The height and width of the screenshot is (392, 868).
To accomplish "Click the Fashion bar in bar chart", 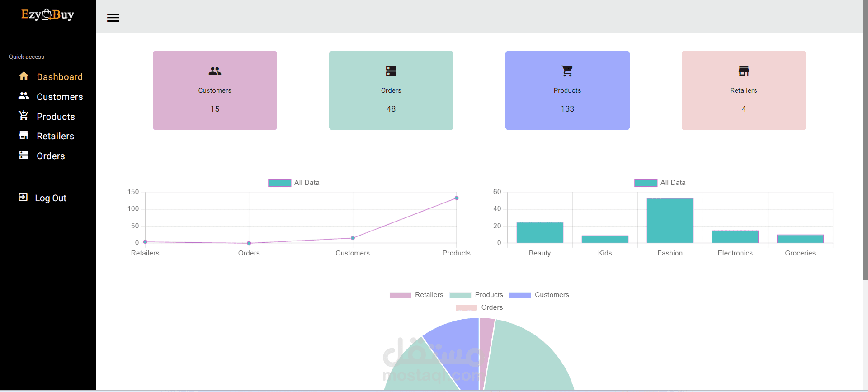I will click(670, 221).
